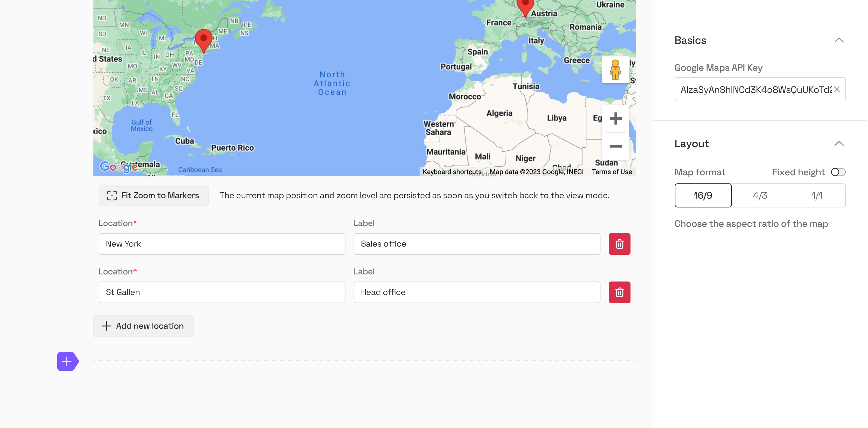Click the delete icon for Head office

[619, 292]
